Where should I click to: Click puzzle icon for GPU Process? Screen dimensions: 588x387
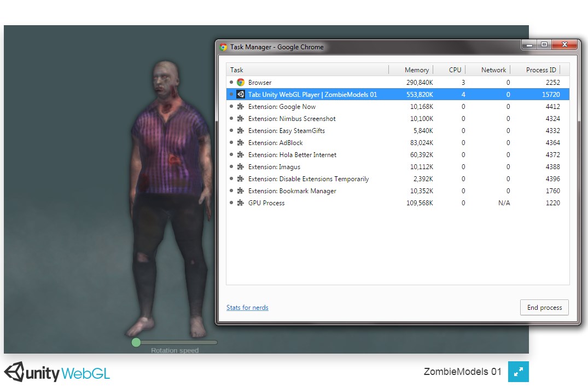[x=241, y=203]
